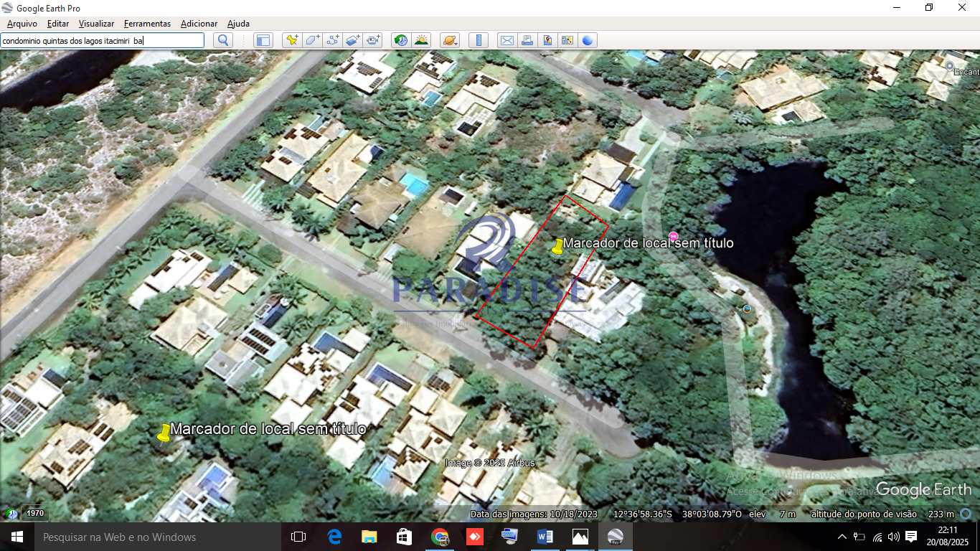Viewport: 980px width, 551px height.
Task: Click yellow pushpin inside the red outline
Action: click(x=557, y=247)
